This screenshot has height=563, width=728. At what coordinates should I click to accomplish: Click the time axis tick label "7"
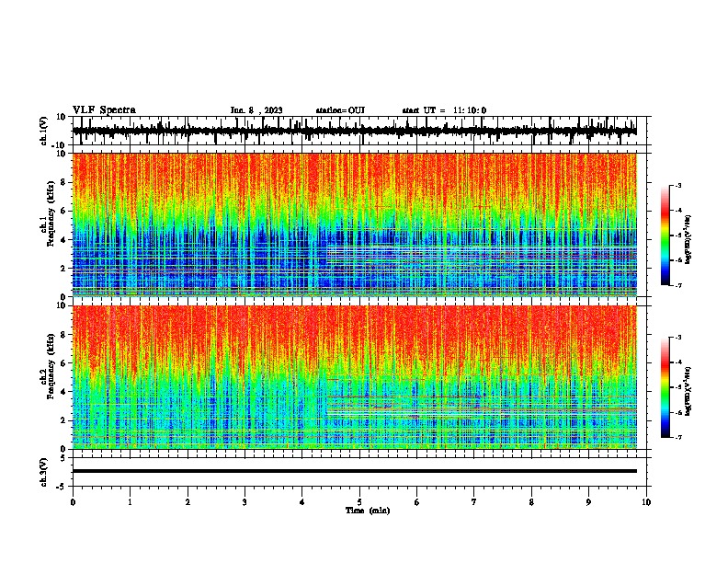tap(474, 502)
